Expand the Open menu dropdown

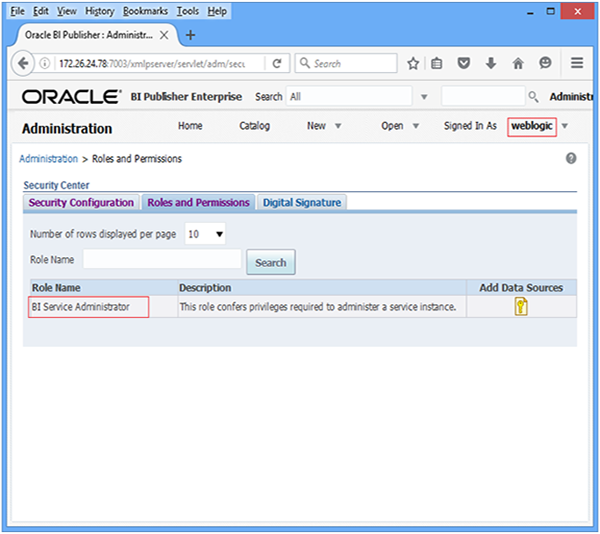[x=416, y=126]
